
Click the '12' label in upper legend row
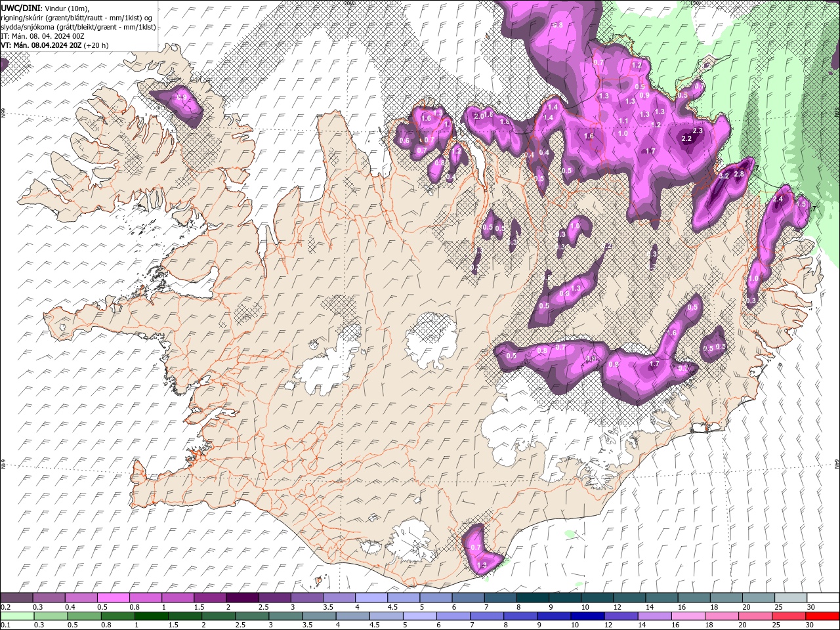point(618,608)
